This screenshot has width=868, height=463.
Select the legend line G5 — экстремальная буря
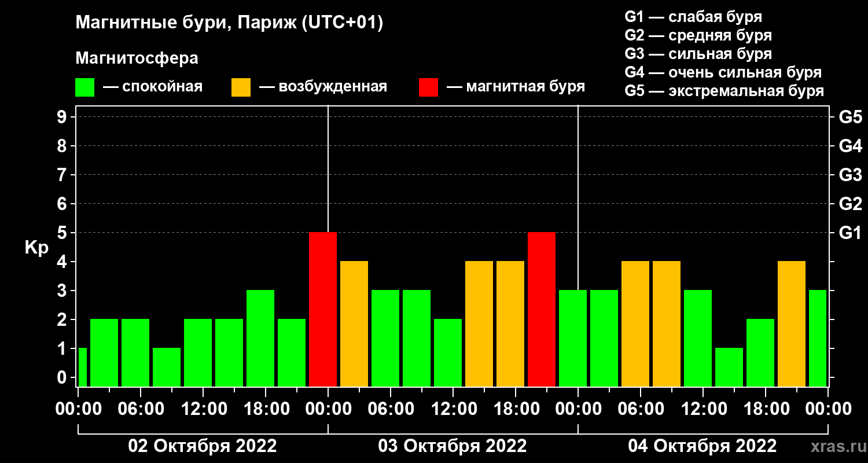pyautogui.click(x=724, y=91)
